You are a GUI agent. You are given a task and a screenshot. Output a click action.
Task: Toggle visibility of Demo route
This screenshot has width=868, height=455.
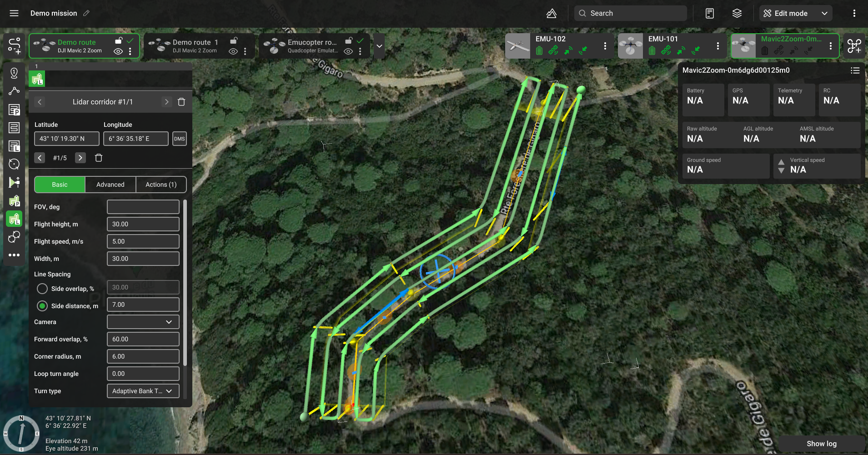pos(118,51)
